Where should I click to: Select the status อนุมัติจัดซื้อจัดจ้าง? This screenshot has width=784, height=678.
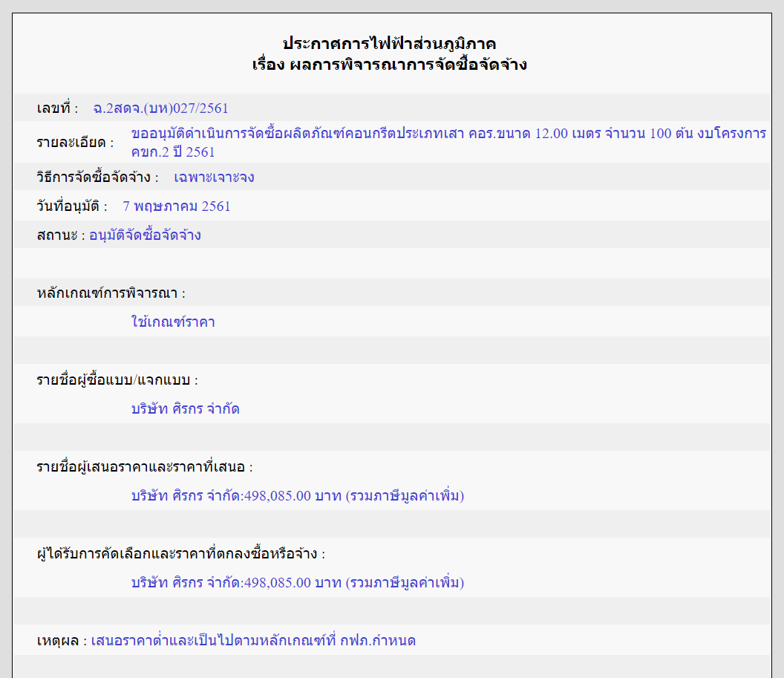click(145, 235)
